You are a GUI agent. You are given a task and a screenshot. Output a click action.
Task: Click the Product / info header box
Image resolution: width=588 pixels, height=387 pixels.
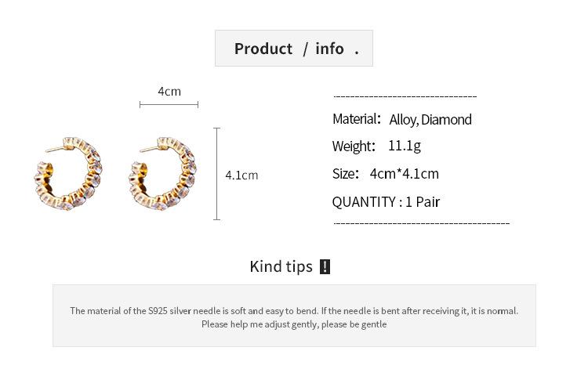point(294,49)
